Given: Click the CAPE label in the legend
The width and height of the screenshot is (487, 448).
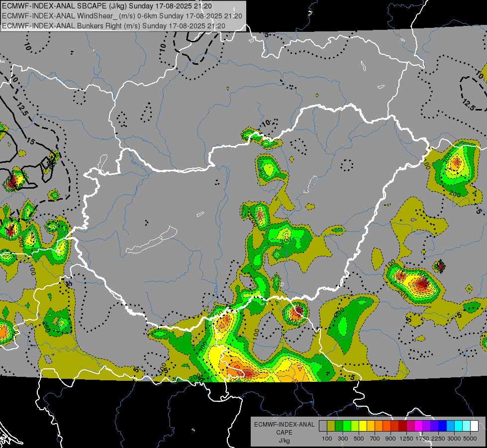Looking at the screenshot, I should [x=284, y=433].
